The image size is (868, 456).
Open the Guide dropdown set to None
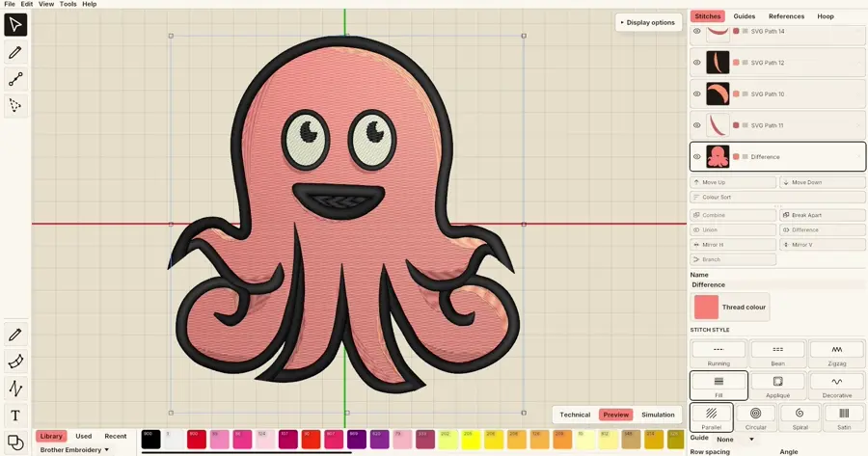[x=735, y=440]
